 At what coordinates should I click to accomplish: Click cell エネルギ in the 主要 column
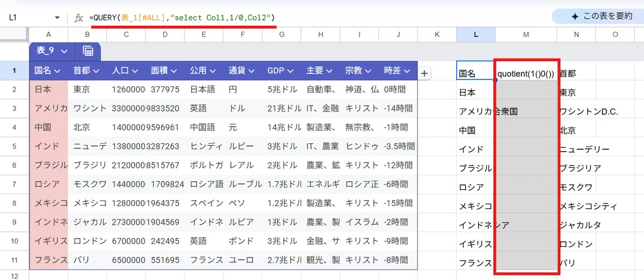pyautogui.click(x=320, y=185)
